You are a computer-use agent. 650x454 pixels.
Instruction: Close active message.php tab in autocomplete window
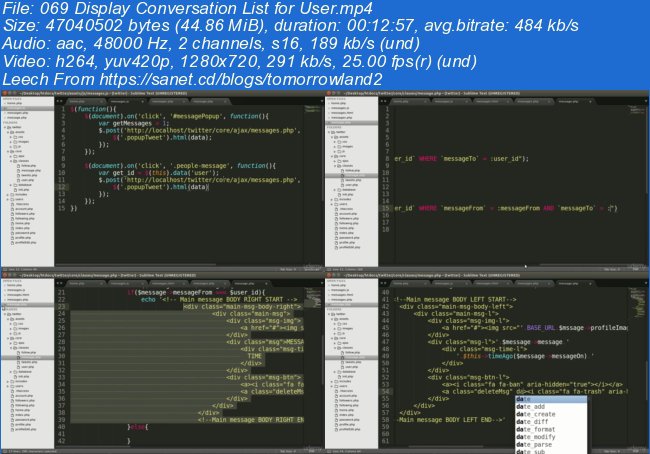tap(590, 284)
